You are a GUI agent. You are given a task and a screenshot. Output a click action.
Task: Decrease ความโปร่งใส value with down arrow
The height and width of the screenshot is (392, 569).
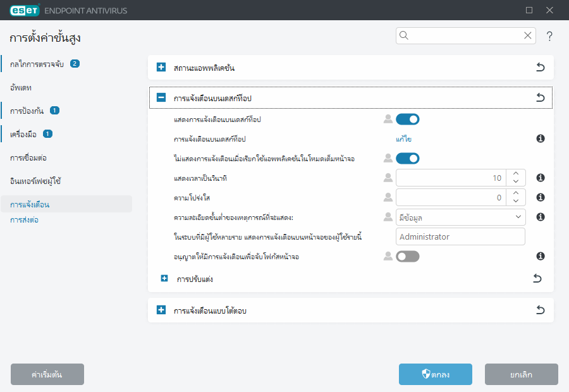tap(516, 201)
